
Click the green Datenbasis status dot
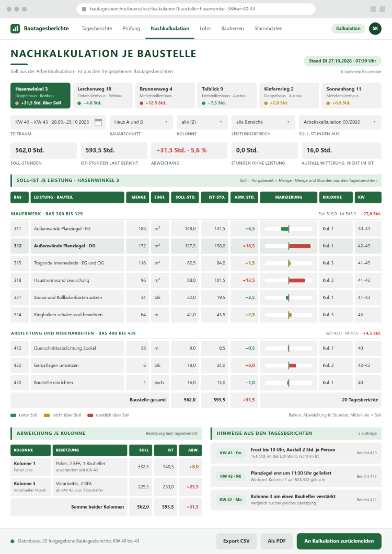click(x=13, y=541)
